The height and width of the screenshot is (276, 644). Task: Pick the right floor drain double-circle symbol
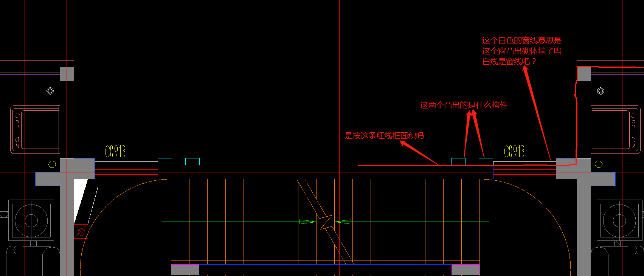pyautogui.click(x=601, y=91)
